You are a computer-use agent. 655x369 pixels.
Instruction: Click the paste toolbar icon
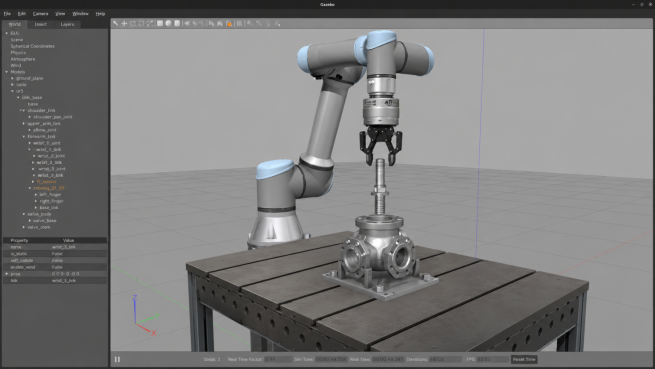pyautogui.click(x=220, y=23)
